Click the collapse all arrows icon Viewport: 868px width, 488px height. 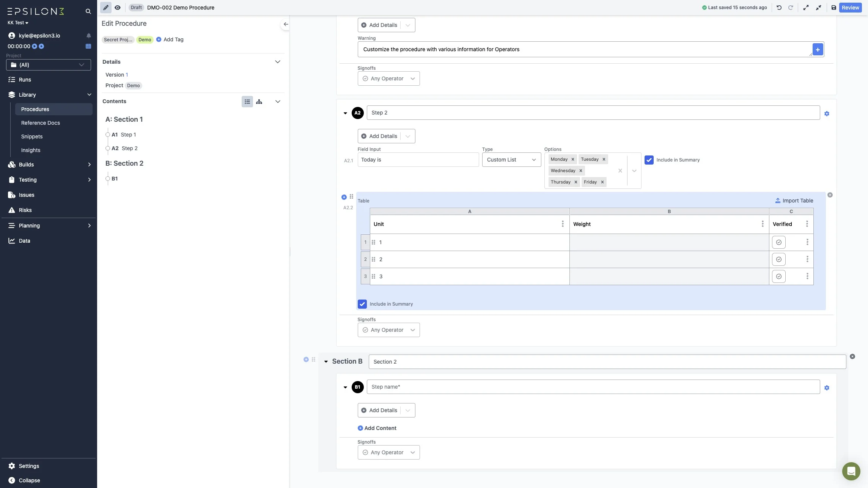pyautogui.click(x=819, y=8)
